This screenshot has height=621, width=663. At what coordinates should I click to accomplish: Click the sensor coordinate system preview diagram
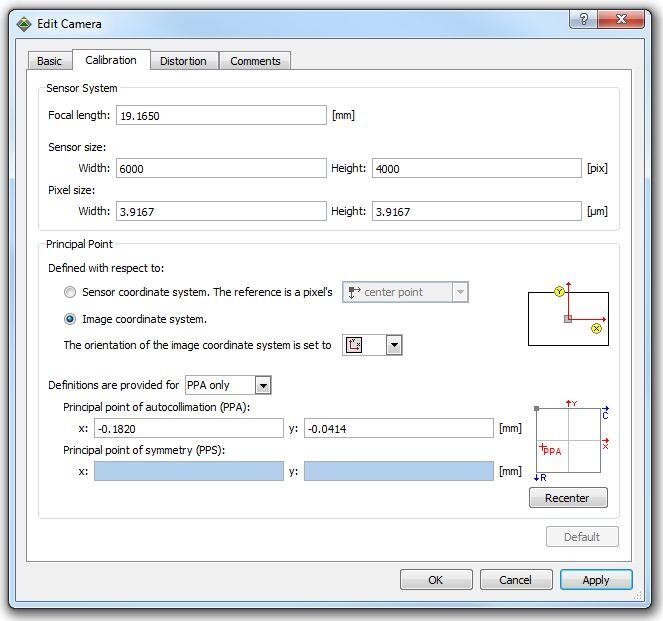point(568,314)
